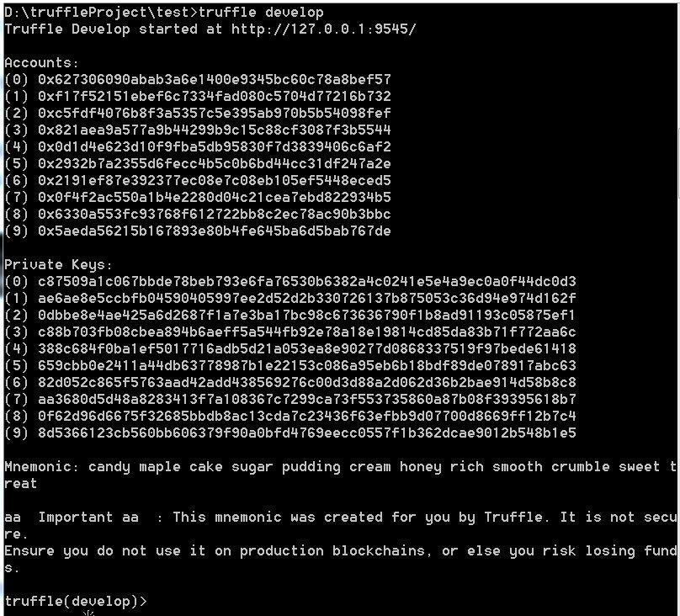Click the 'Important' warning text
Viewport: 680px width, 616px height.
[76, 518]
